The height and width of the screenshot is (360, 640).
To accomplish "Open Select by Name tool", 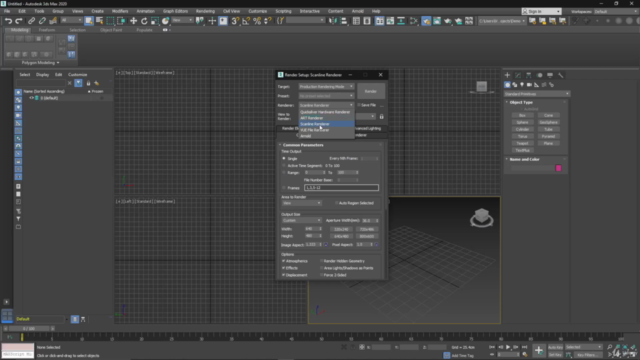I will (x=99, y=21).
